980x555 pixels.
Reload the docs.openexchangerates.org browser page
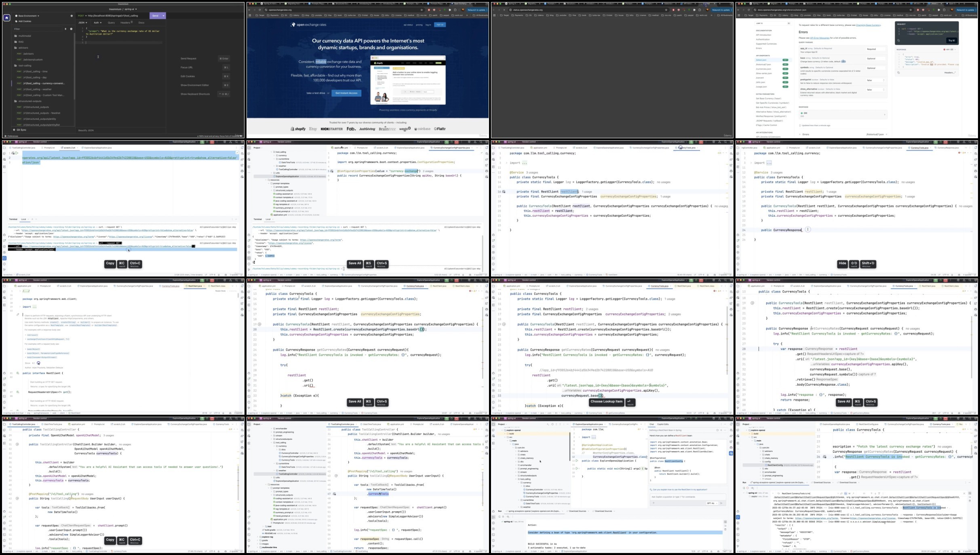click(748, 10)
